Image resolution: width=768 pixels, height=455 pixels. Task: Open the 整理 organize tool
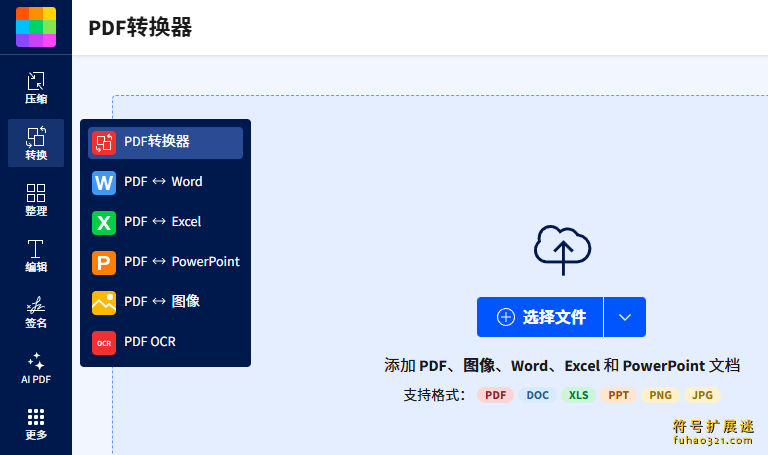coord(36,199)
